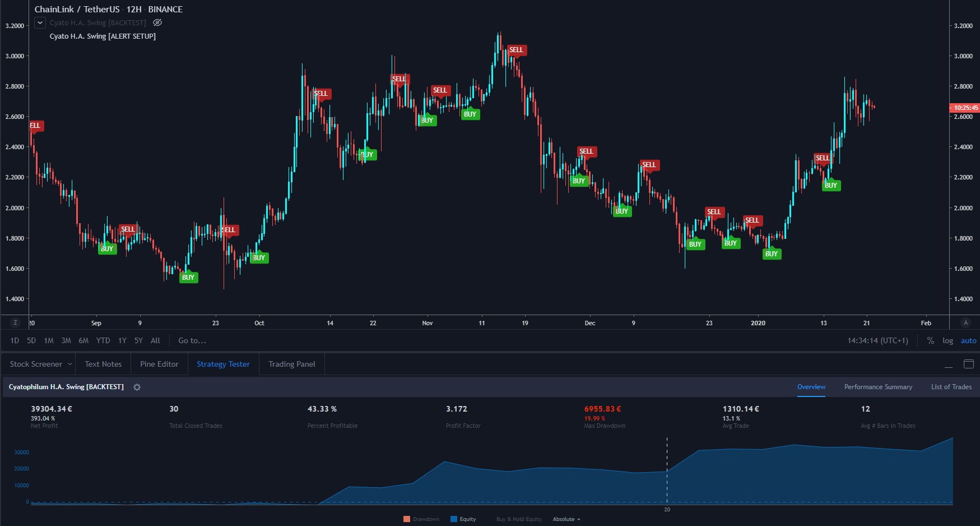Toggle the Equity series checkbox
980x526 pixels.
coord(463,519)
